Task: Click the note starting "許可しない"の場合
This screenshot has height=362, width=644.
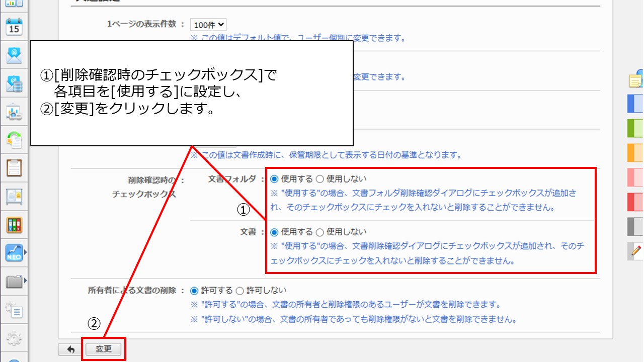Action: (354, 319)
